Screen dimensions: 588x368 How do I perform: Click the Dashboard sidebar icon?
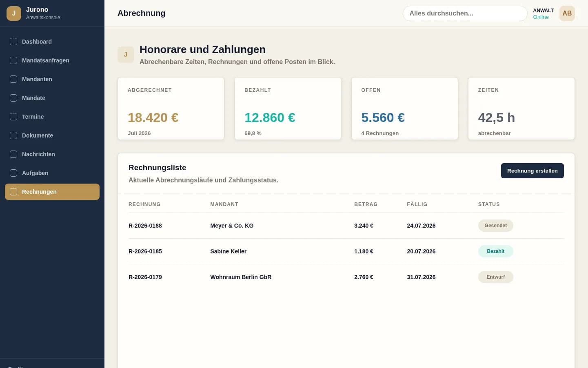pos(13,42)
